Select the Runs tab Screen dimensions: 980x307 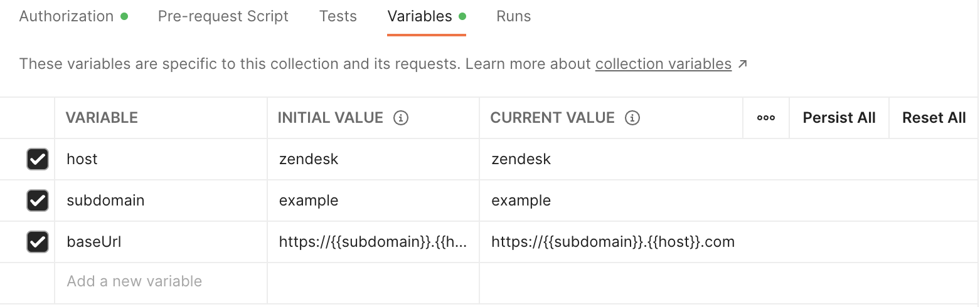514,16
